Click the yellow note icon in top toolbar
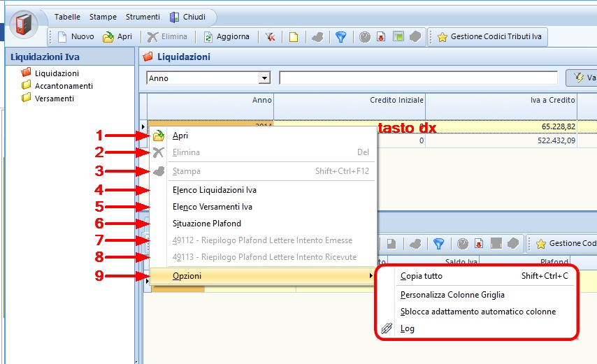The image size is (597, 364). click(294, 37)
